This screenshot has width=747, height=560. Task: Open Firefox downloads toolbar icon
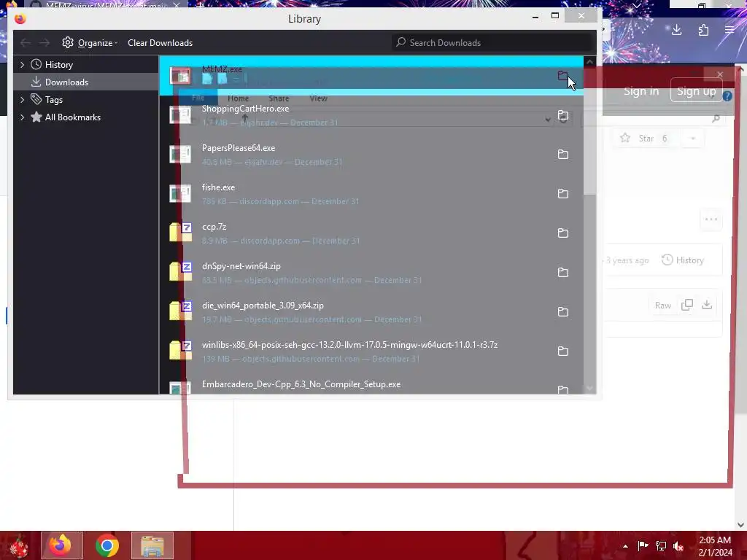(676, 31)
